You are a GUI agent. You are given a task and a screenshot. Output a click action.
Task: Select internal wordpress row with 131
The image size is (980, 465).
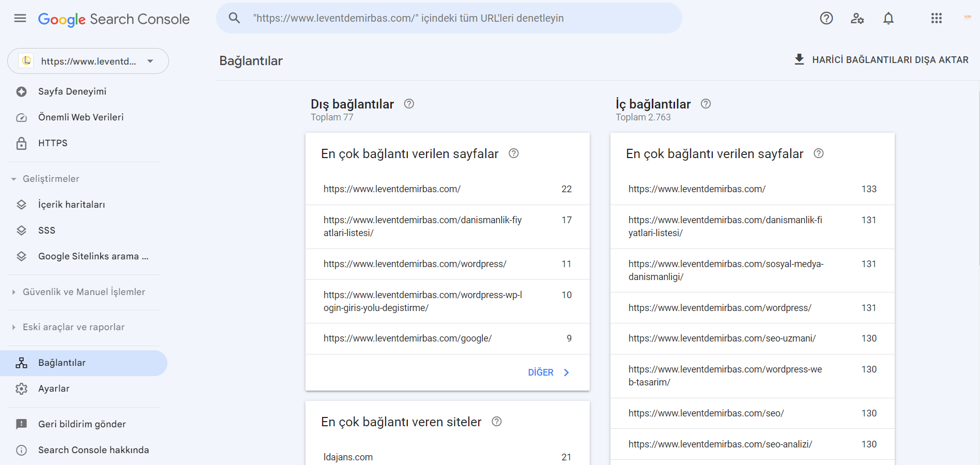click(x=753, y=308)
